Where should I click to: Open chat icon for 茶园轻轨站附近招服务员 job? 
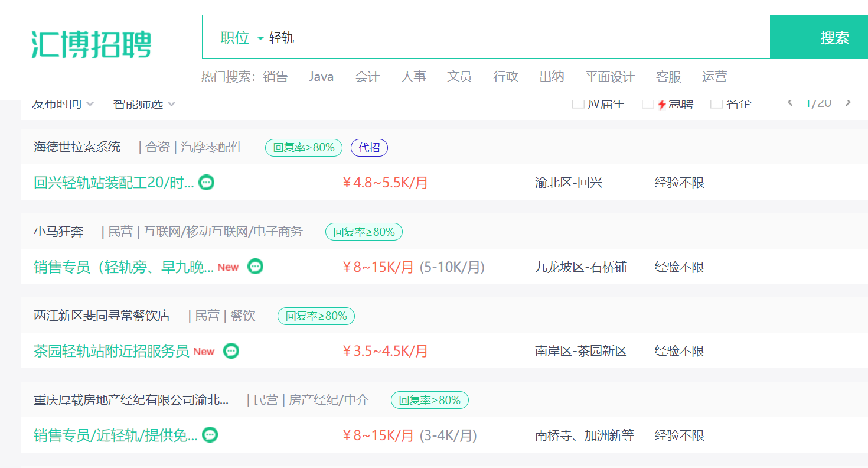click(231, 351)
